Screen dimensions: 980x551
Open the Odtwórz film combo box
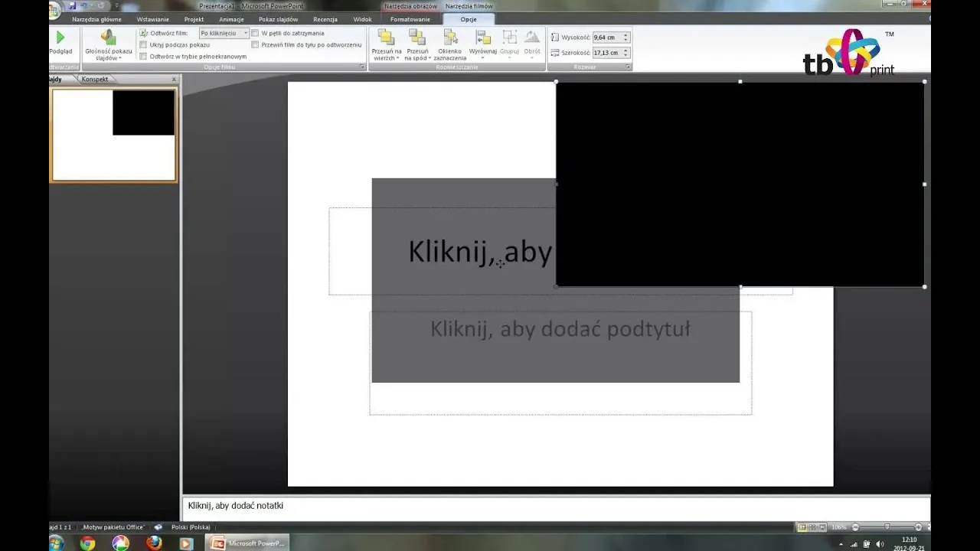pos(224,34)
